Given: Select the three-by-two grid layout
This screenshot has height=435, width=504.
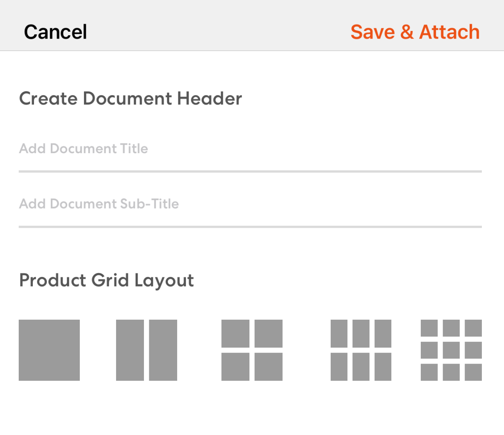Looking at the screenshot, I should 361,350.
